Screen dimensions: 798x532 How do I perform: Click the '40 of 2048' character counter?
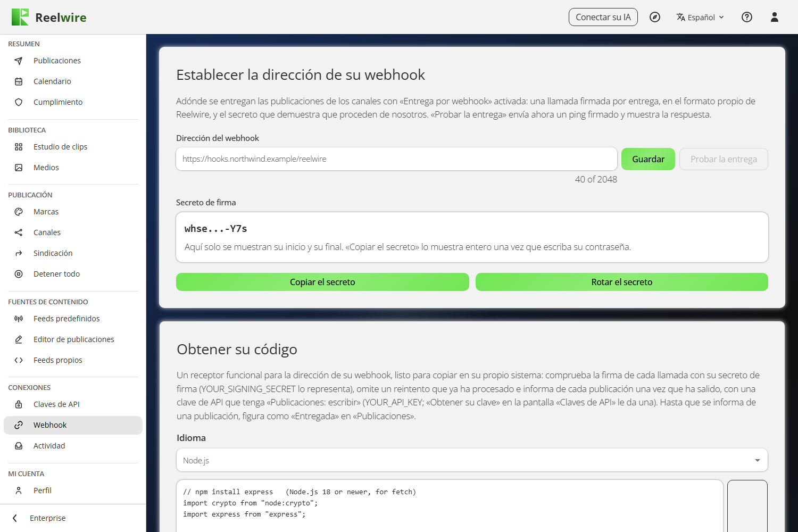coord(596,179)
